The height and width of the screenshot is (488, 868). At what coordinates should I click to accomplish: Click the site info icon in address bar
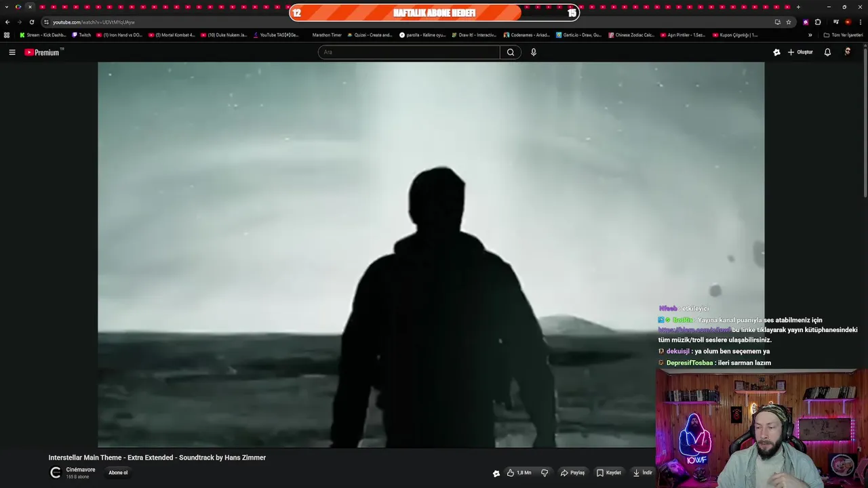point(46,22)
